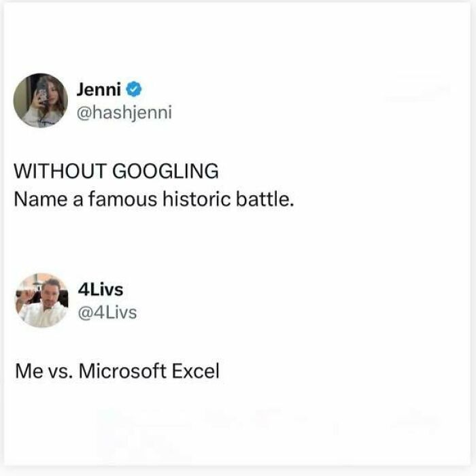The height and width of the screenshot is (476, 476).
Task: Open 4Livs's profile picture
Action: pos(41,301)
